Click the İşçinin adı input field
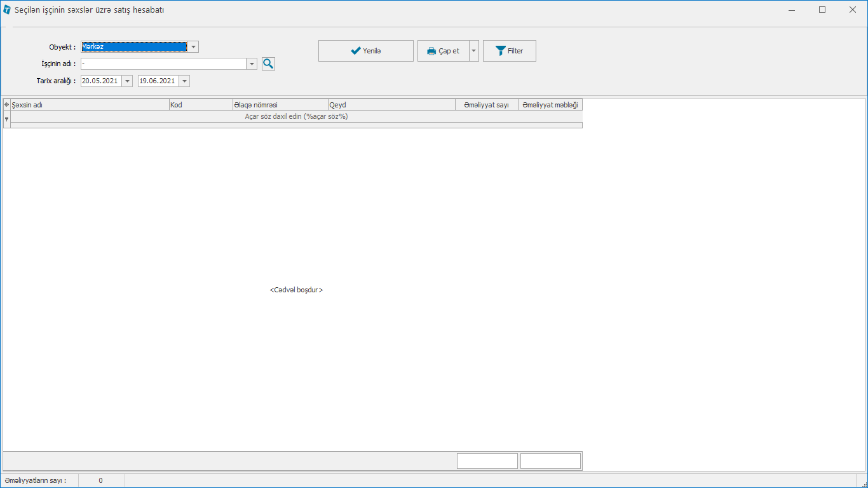The width and height of the screenshot is (868, 488). click(x=163, y=64)
